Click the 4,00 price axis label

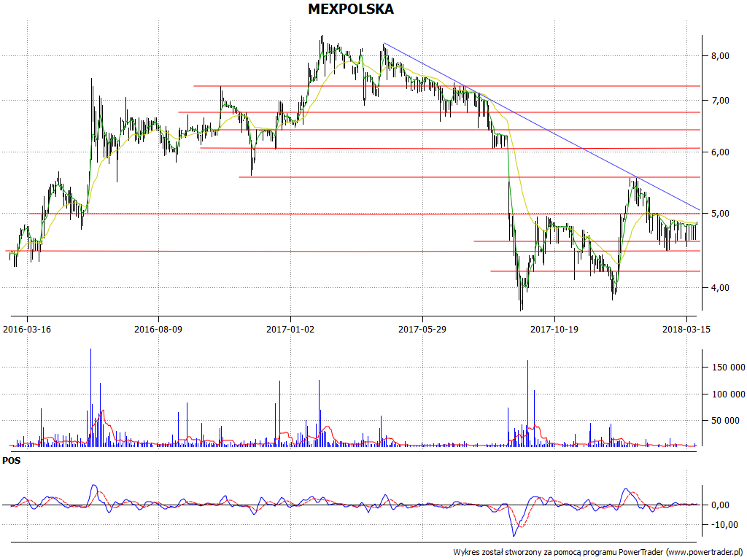(720, 287)
